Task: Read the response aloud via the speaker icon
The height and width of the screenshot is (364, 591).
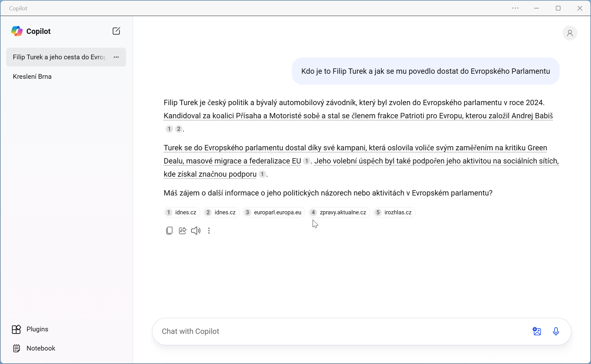Action: (x=196, y=231)
